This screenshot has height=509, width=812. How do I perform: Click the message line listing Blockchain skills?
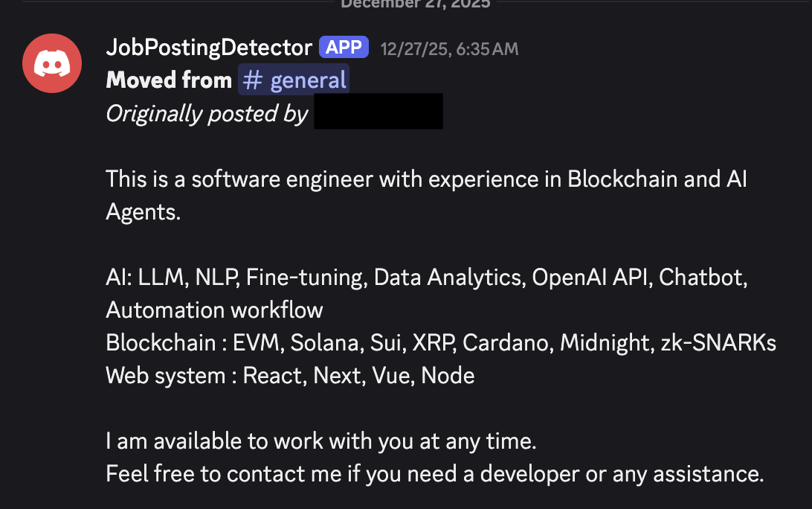[x=441, y=342]
